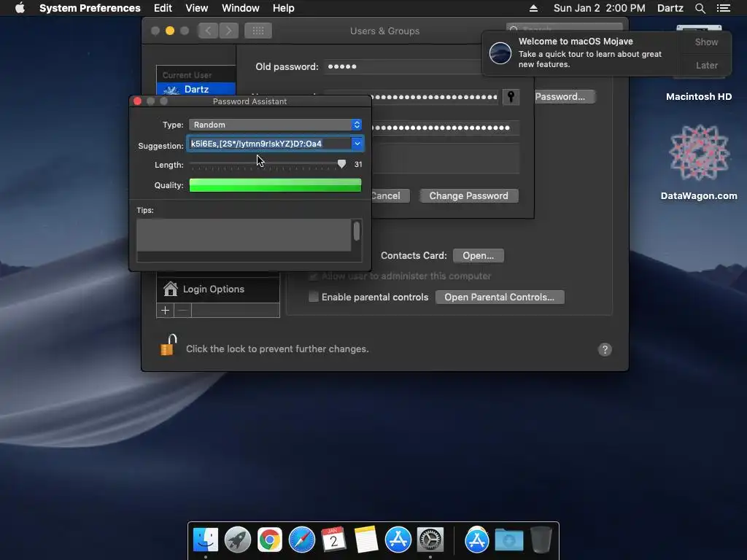This screenshot has width=747, height=560.
Task: Show all preferences grid button
Action: point(258,31)
